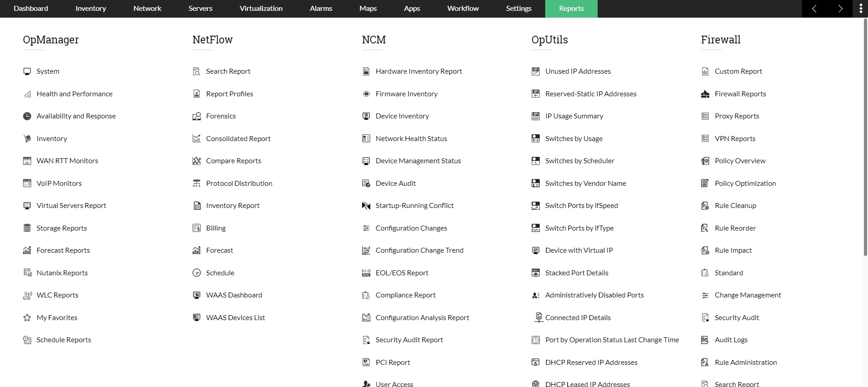
Task: Click the Reports tab
Action: [571, 9]
